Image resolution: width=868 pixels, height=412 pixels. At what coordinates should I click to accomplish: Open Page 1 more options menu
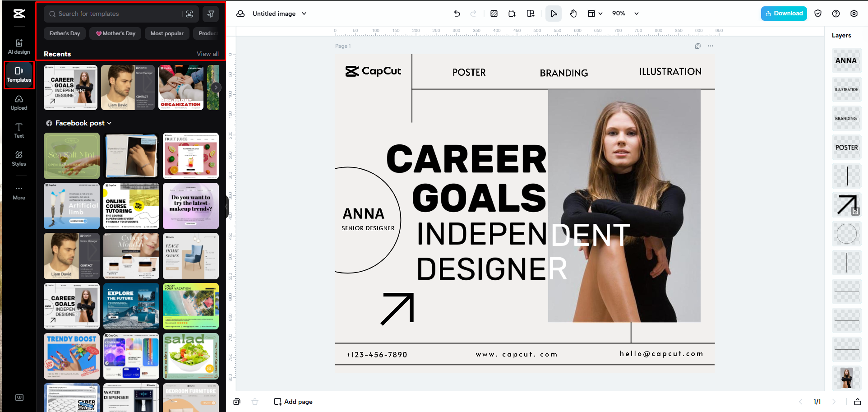[711, 46]
